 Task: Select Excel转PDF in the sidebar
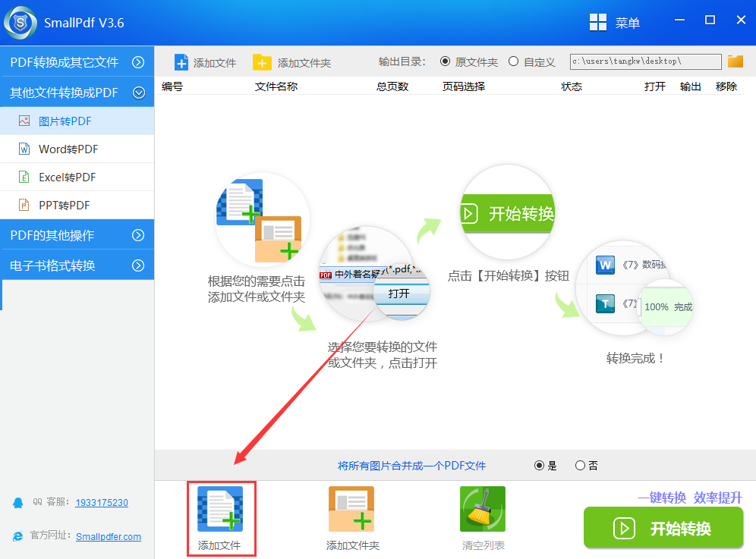[67, 177]
